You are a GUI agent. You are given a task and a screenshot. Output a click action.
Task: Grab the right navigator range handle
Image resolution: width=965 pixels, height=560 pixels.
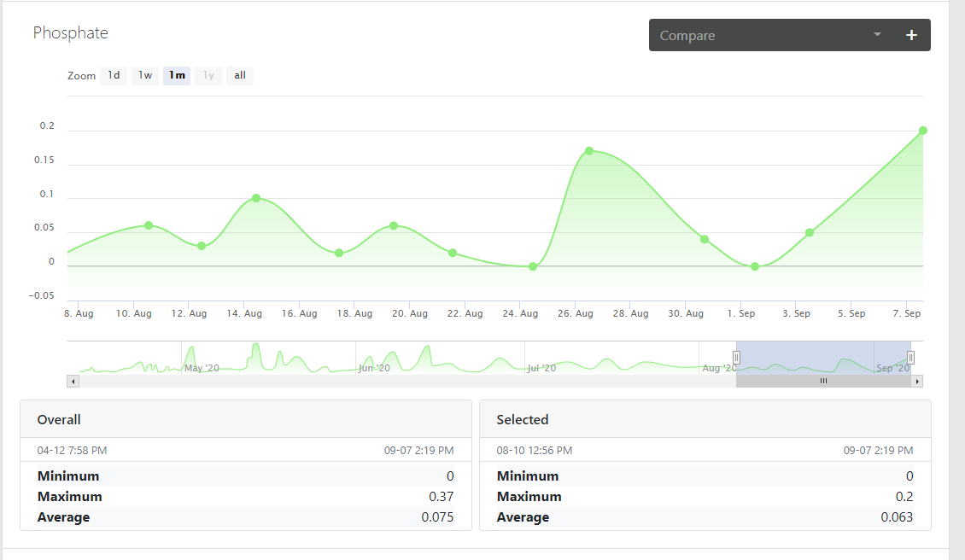point(911,358)
